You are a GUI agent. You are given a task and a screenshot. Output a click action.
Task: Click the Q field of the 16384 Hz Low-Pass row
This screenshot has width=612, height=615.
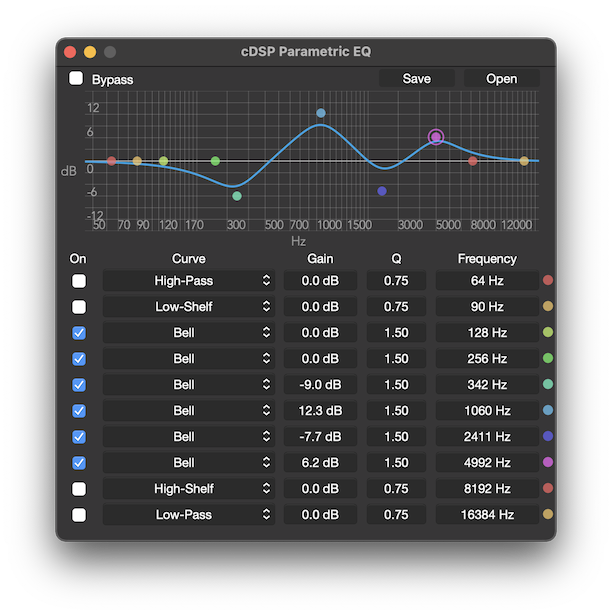396,515
